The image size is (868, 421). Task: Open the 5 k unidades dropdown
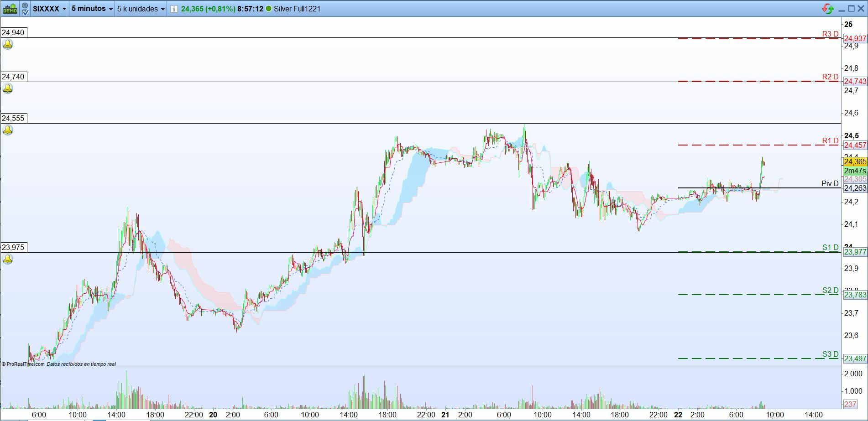(x=141, y=9)
